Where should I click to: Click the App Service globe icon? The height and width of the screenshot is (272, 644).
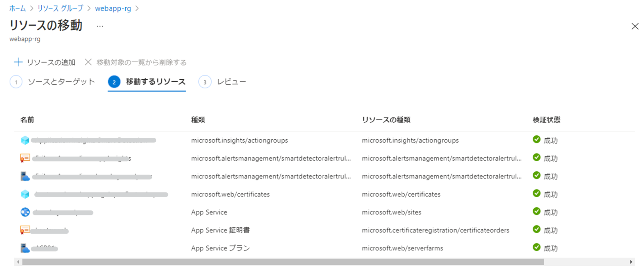(x=25, y=212)
